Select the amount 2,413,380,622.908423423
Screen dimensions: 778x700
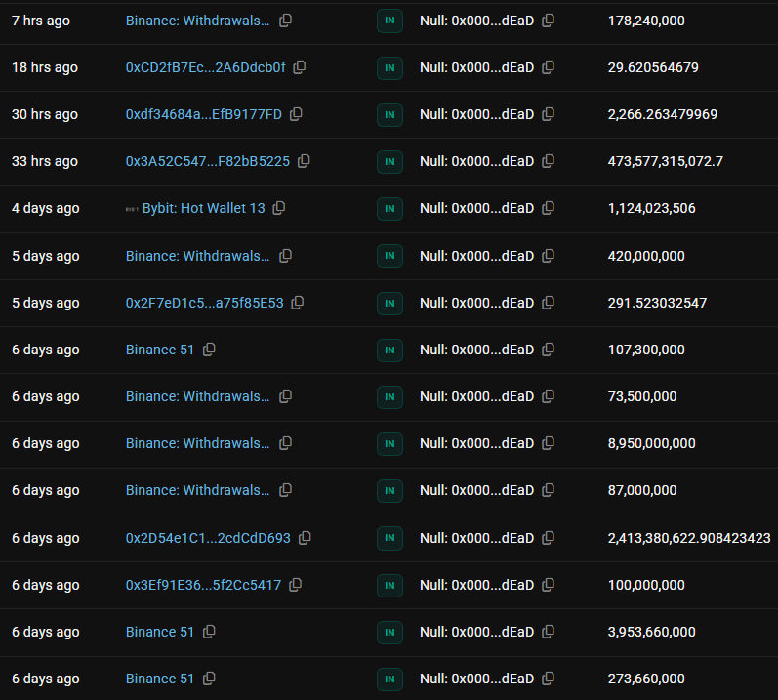[x=689, y=538]
